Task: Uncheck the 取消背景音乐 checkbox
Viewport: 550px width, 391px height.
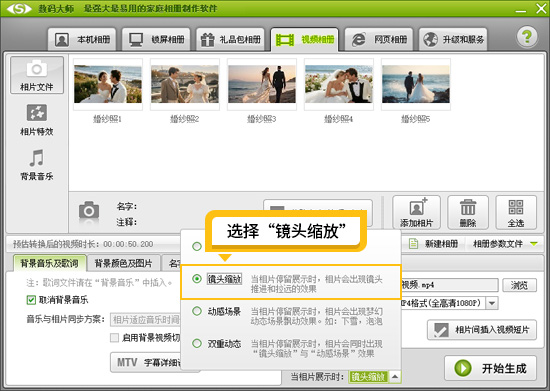Action: click(x=31, y=300)
